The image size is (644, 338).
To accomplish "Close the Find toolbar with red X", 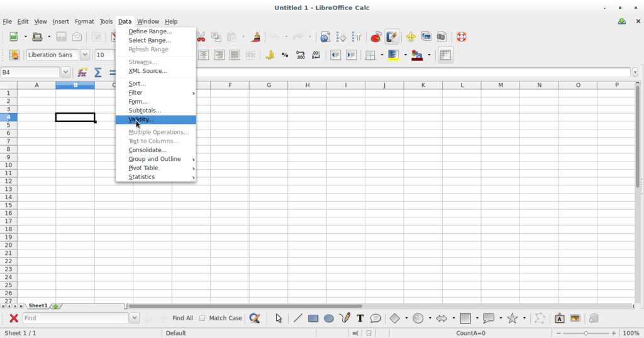I will (13, 319).
